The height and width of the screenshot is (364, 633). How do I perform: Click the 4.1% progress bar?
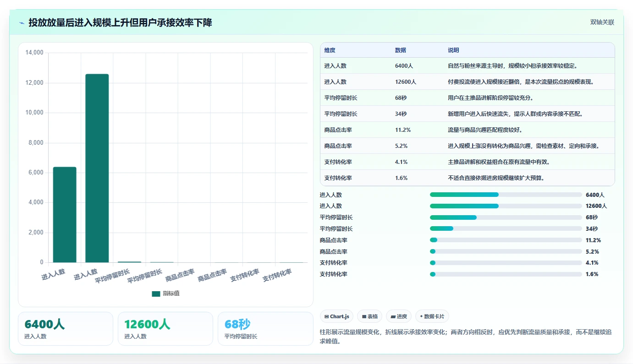tap(506, 263)
